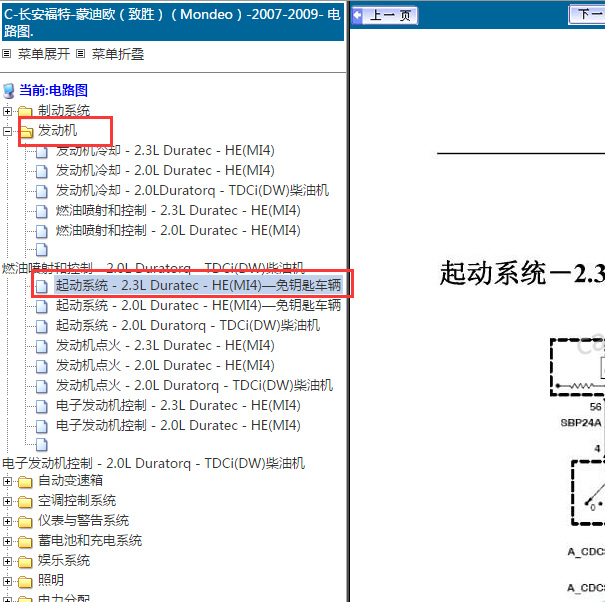Click page icon of 燃油喷射和控制 2.3L

[42, 211]
